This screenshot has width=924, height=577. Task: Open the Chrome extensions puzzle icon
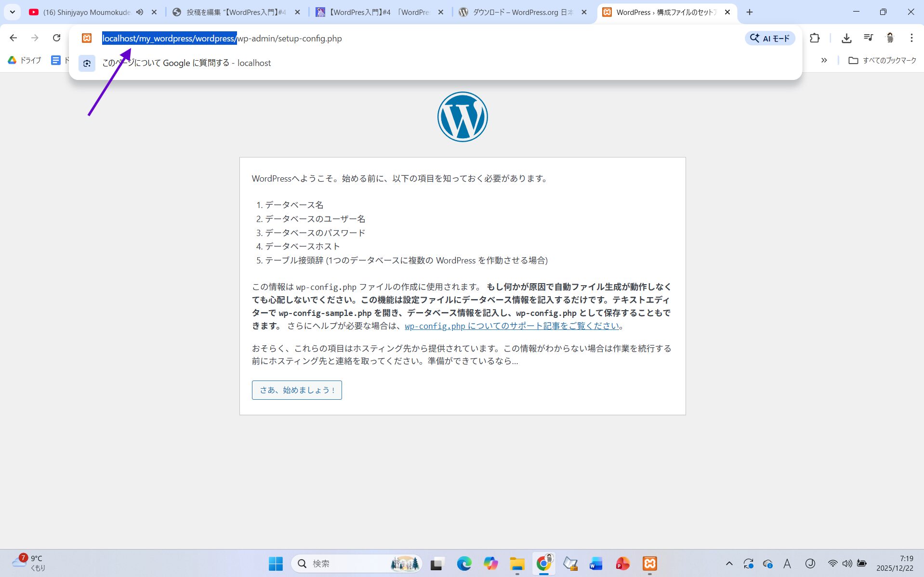814,38
